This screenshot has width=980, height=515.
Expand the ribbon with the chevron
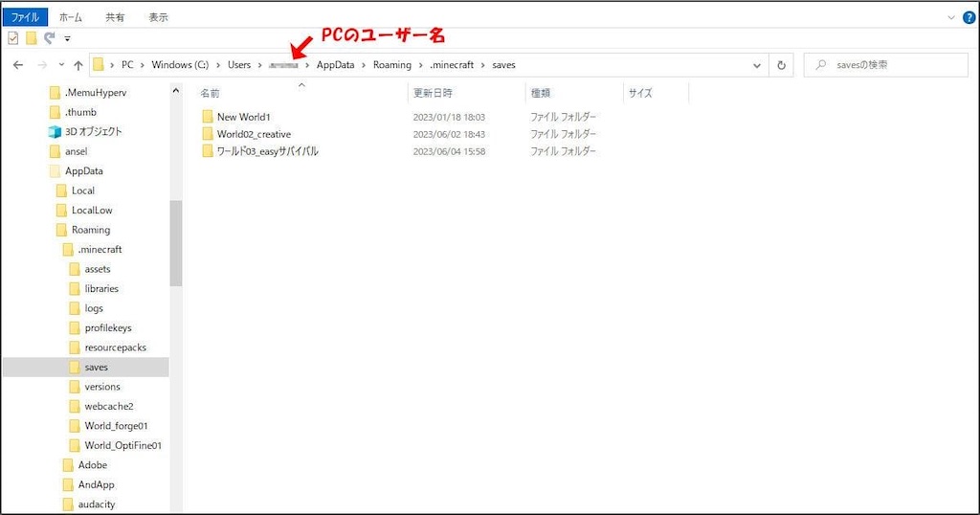[950, 17]
